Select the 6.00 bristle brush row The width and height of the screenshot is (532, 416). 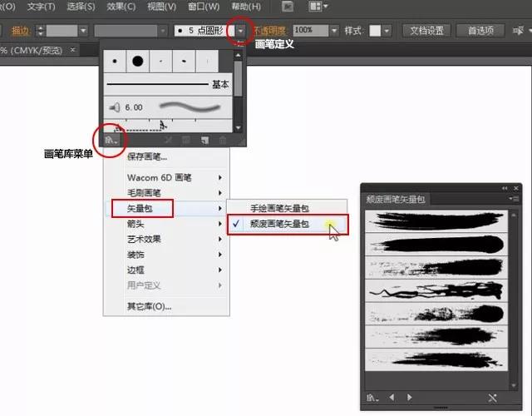[168, 107]
